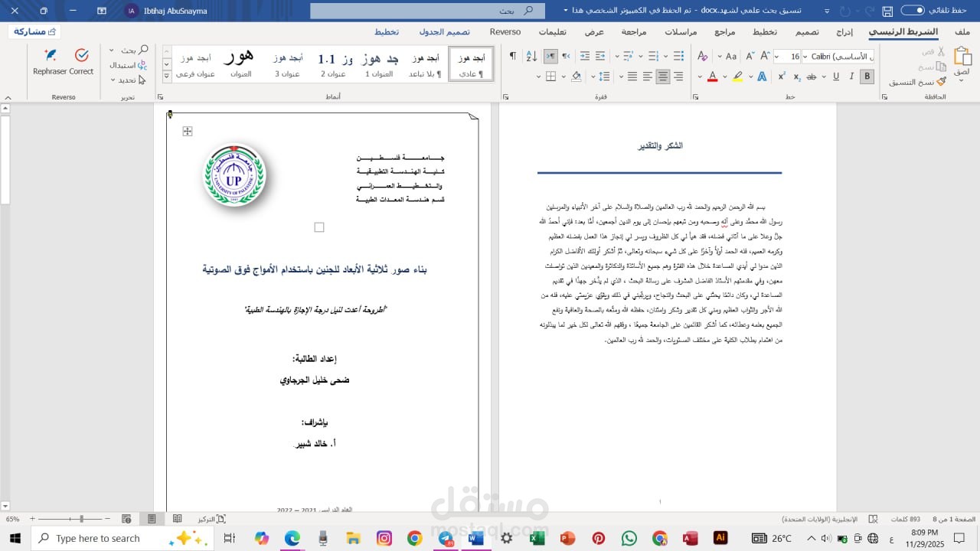
Task: Click inside the بحث search box
Action: click(x=428, y=11)
